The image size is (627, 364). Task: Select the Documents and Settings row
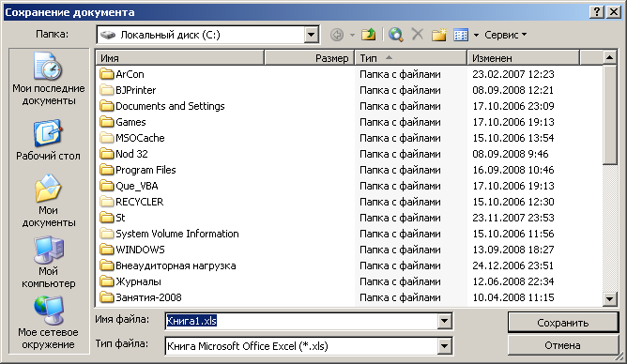tap(348, 106)
